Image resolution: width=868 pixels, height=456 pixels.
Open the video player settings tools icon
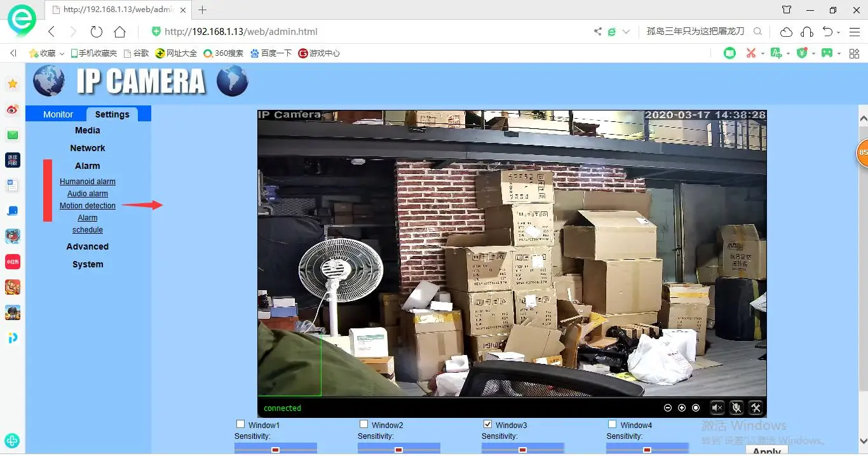pyautogui.click(x=756, y=408)
